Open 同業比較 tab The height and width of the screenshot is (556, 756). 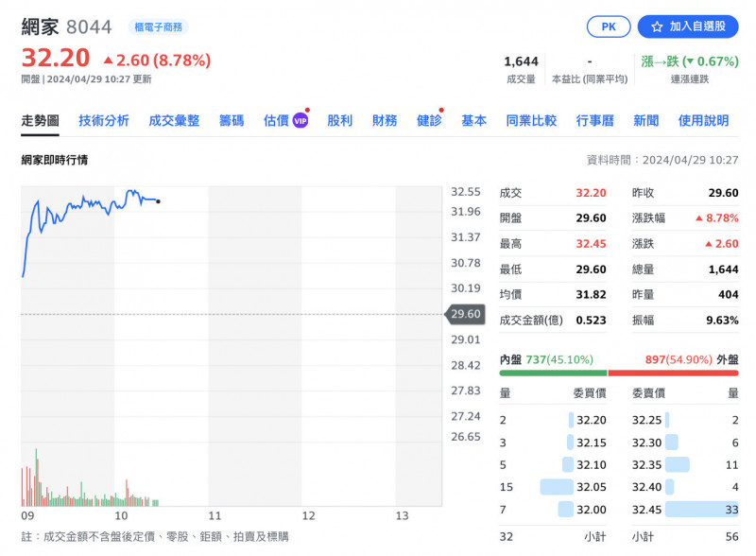(x=531, y=120)
